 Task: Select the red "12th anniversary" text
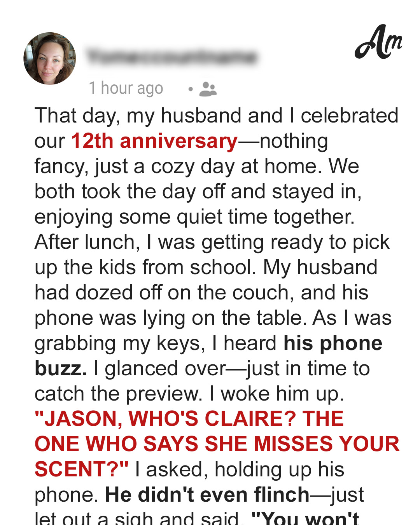click(x=154, y=141)
